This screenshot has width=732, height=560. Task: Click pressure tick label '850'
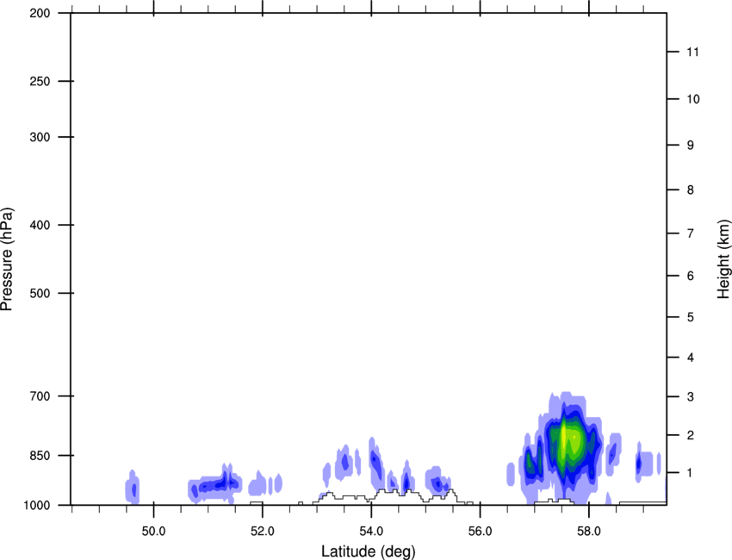(x=40, y=456)
